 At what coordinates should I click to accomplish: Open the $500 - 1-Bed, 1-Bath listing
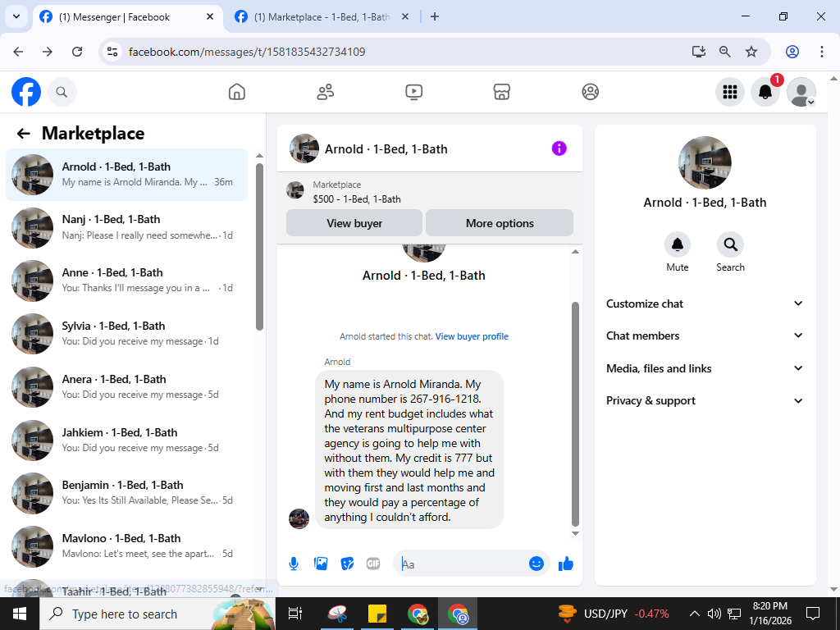point(357,199)
